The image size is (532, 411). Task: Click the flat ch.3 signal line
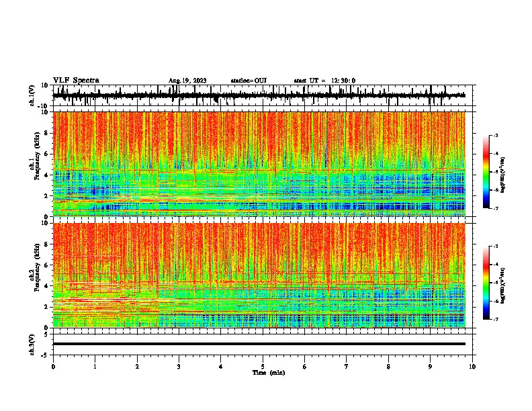[x=259, y=344]
